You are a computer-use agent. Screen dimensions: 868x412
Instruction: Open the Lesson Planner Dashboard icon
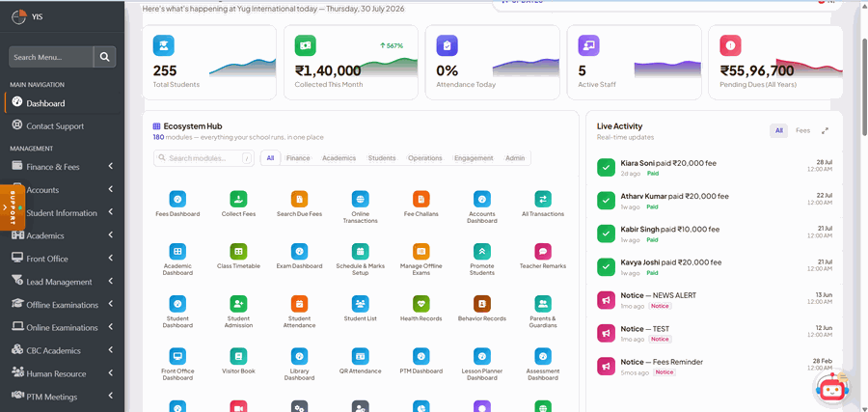482,356
